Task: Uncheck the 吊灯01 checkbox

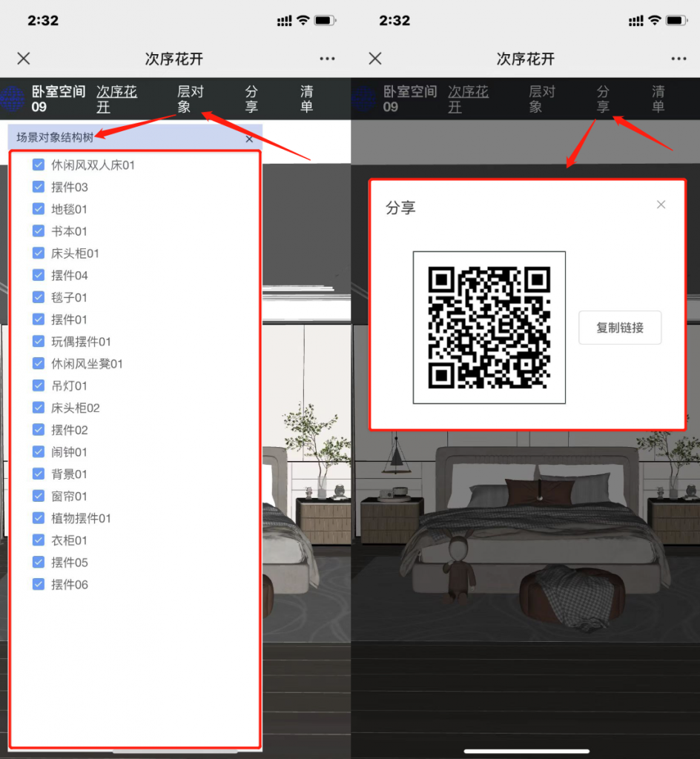Action: (39, 385)
